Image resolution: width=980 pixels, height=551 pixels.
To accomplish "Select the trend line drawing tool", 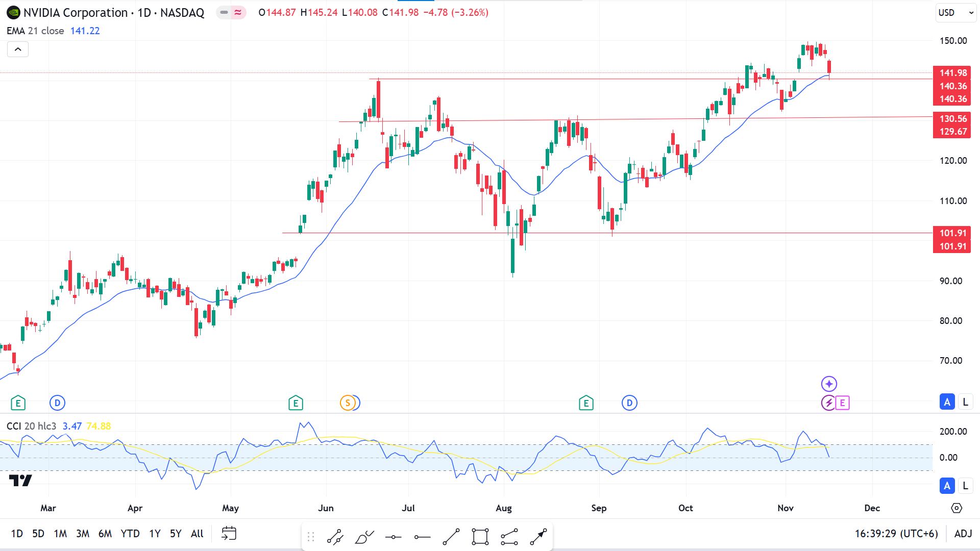I will 335,537.
